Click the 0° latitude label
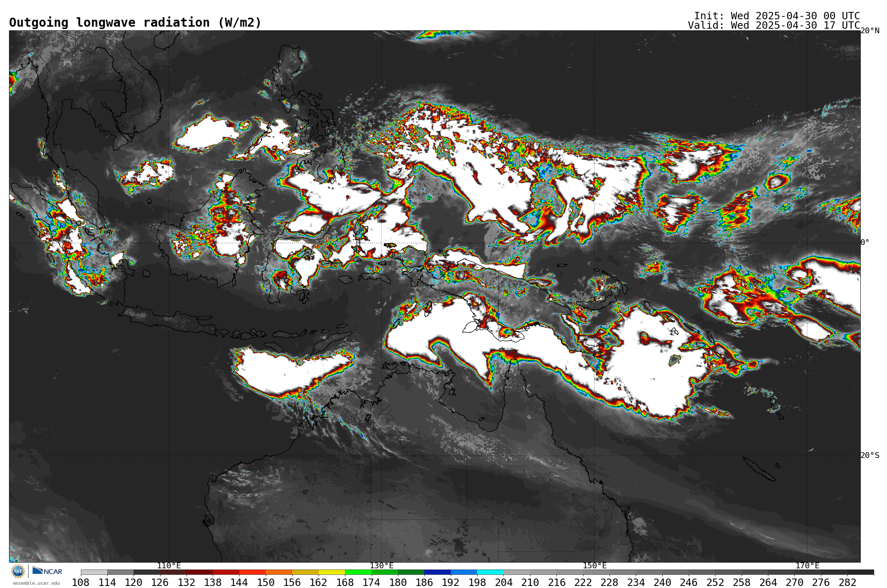Screen dimensions: 887x588 [865, 243]
